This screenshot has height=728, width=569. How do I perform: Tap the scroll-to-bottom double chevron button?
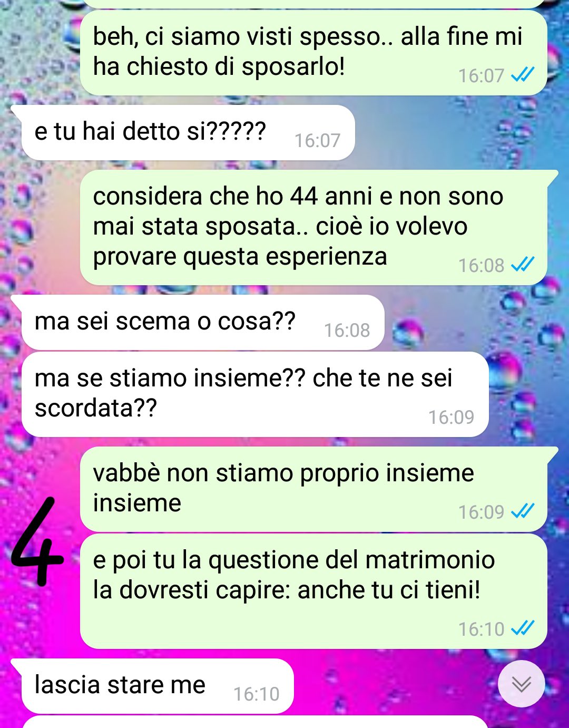[x=522, y=684]
